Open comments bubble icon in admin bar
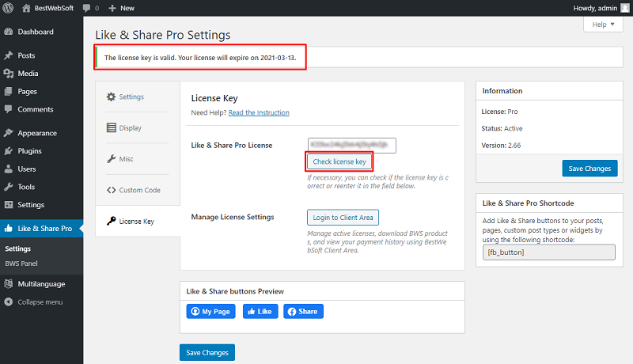The height and width of the screenshot is (364, 633). click(86, 8)
